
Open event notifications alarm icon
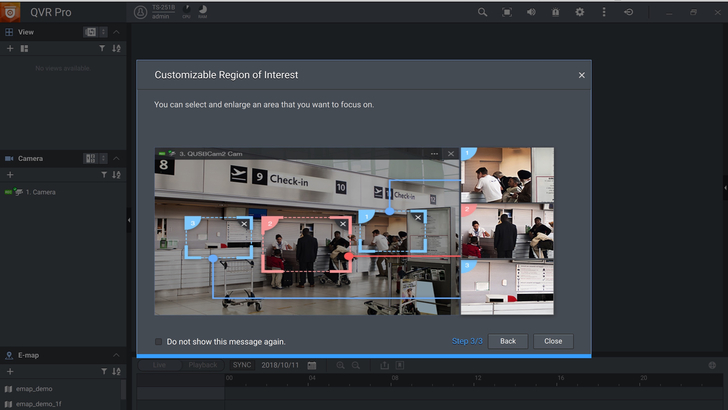tap(555, 12)
